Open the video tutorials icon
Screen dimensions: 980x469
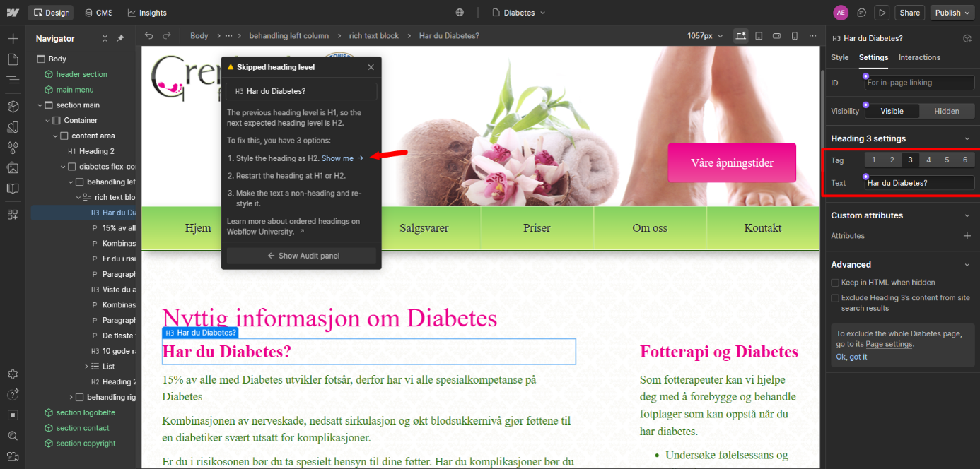click(x=13, y=456)
